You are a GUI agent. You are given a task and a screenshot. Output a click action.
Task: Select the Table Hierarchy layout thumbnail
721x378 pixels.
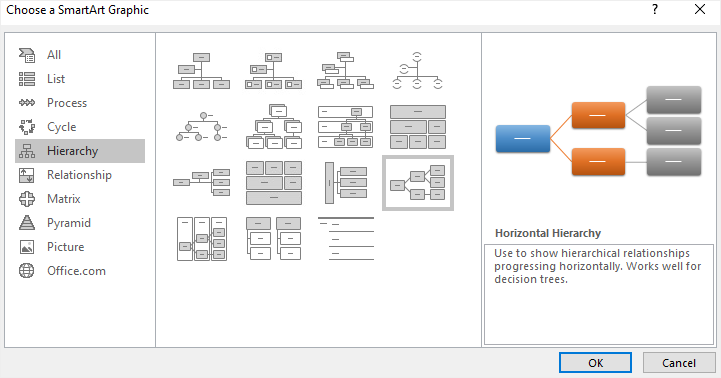(417, 126)
